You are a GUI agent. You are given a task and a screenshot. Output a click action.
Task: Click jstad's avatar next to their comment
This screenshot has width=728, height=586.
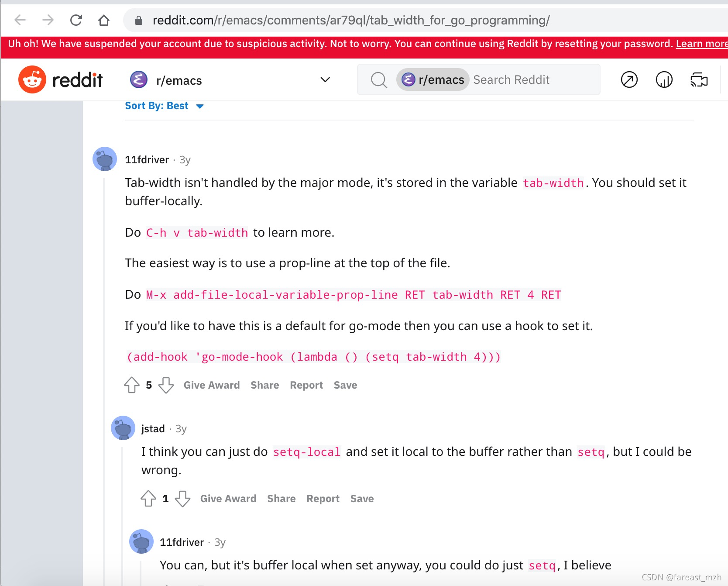click(123, 428)
